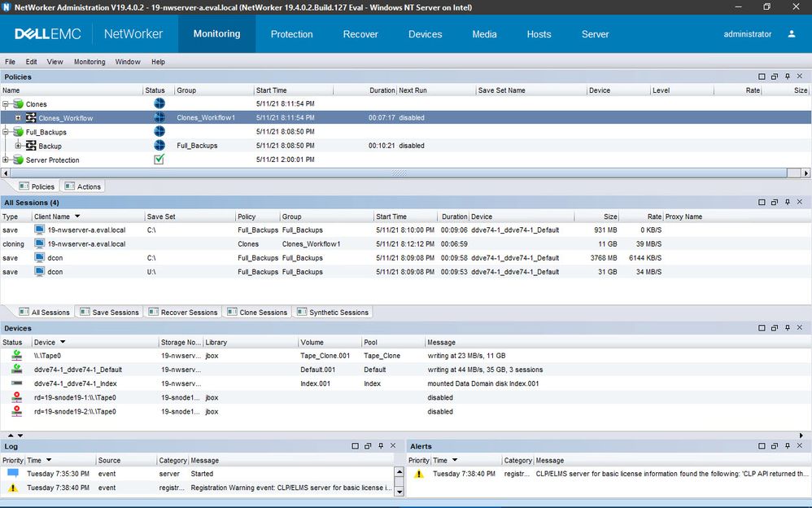Screen dimensions: 812x508
Task: Open Time column sort arrow in Alerts
Action: (x=455, y=460)
